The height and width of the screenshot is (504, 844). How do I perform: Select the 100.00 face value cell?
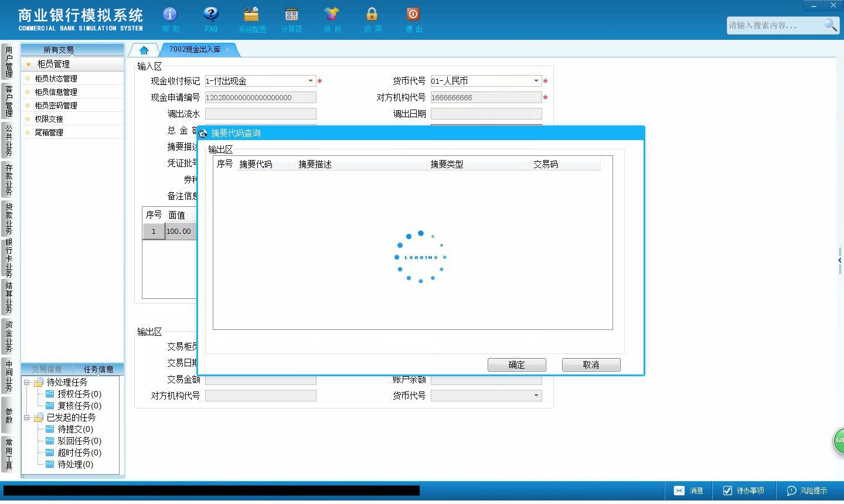point(181,231)
